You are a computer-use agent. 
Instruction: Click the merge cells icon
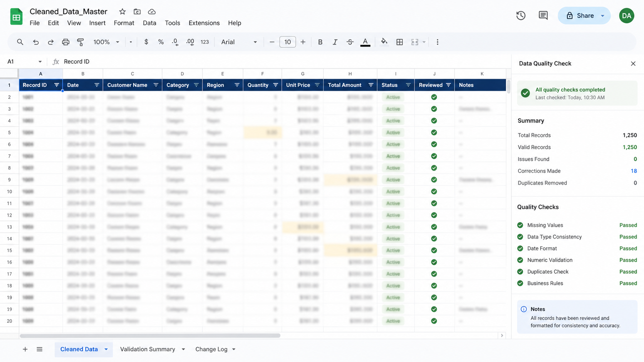[415, 42]
